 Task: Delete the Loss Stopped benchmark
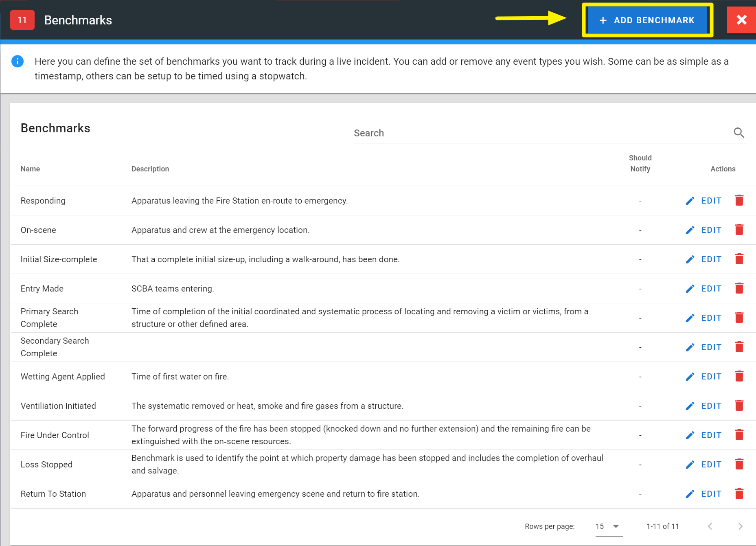point(739,464)
